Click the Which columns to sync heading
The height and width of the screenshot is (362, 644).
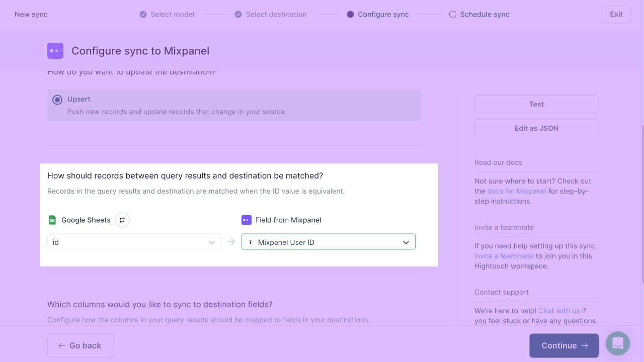160,304
